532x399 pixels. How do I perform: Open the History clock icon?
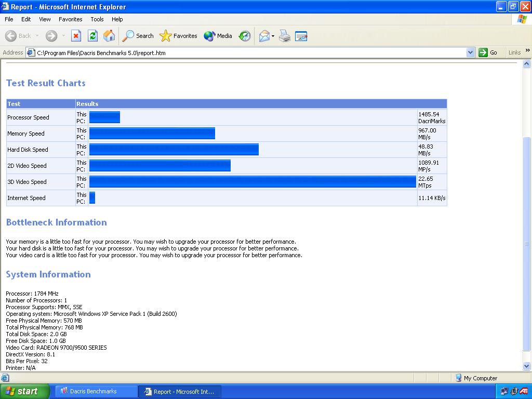point(245,36)
